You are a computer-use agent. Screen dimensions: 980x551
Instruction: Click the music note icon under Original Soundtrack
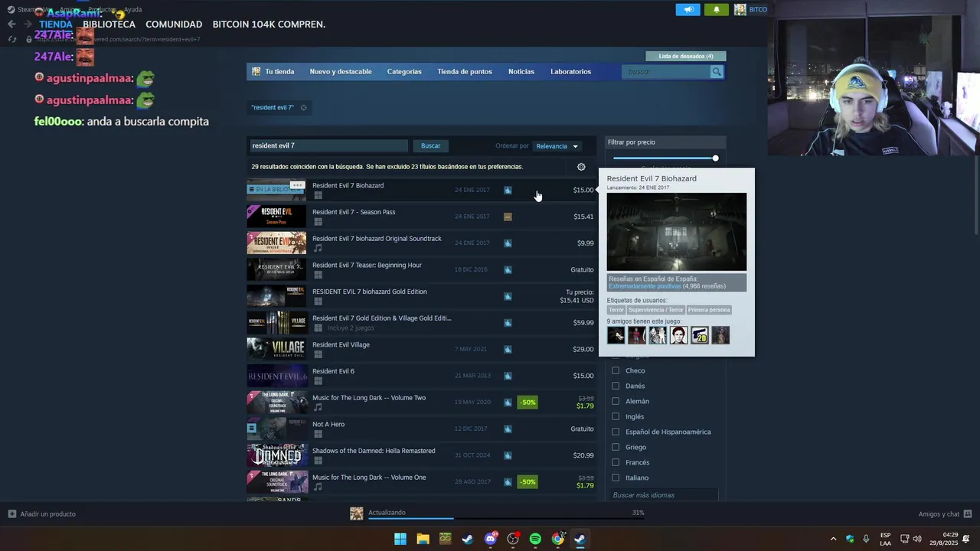(318, 248)
